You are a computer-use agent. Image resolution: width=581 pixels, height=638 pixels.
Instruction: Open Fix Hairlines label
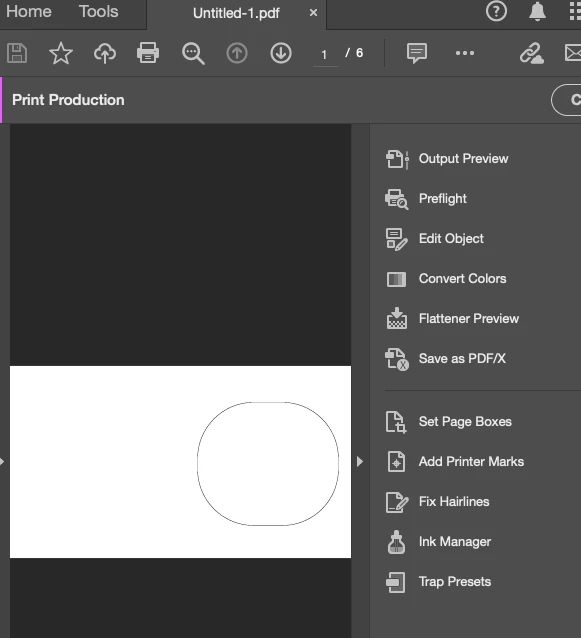pos(454,502)
